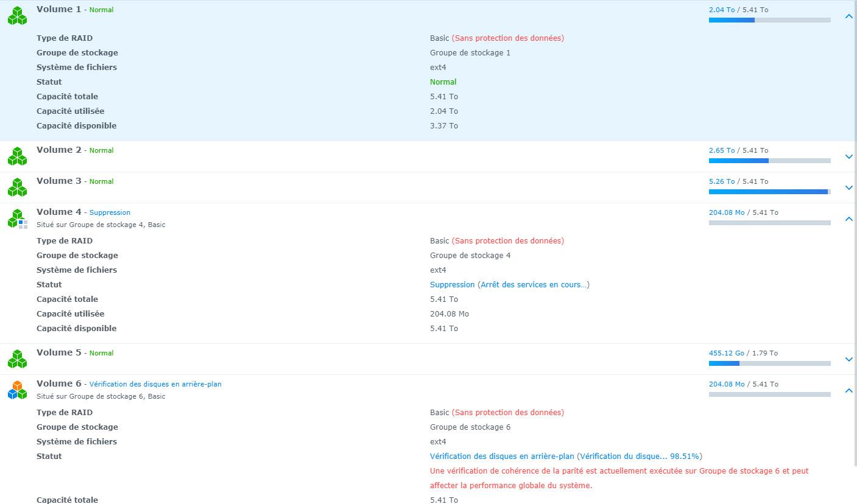
Task: Expand the Volume 2 details
Action: pos(849,156)
